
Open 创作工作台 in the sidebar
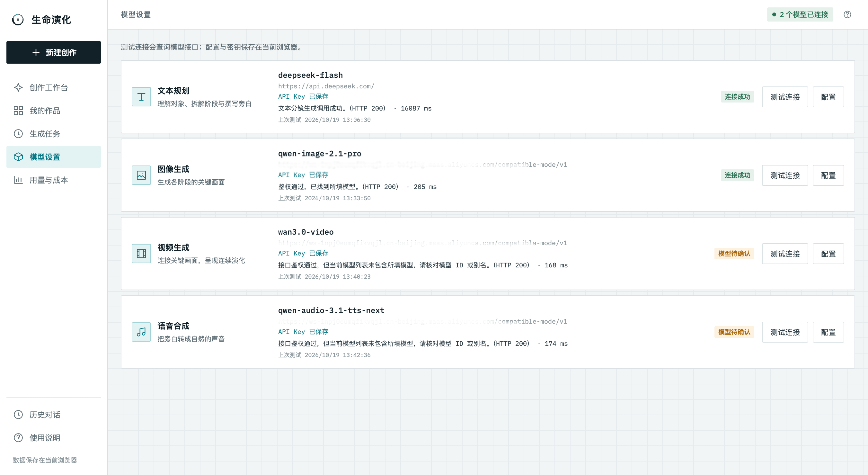(54, 88)
